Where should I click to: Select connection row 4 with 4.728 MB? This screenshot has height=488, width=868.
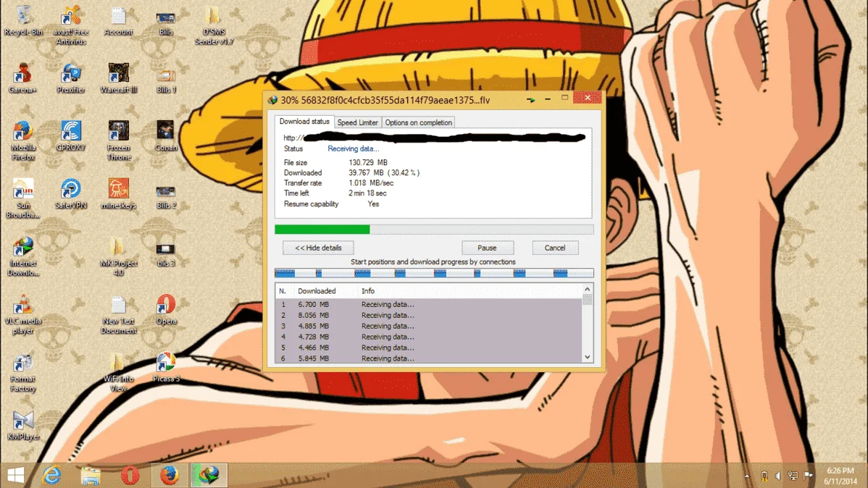point(428,337)
